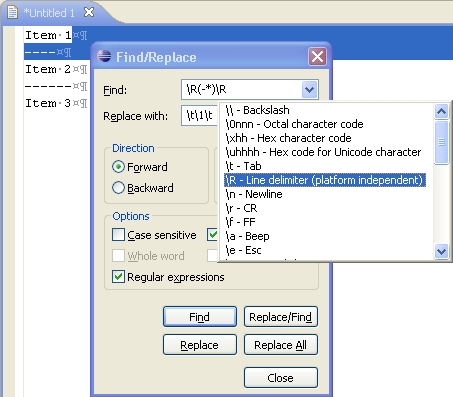Pick "\n - Newline" from the list
The height and width of the screenshot is (397, 453).
click(x=254, y=194)
